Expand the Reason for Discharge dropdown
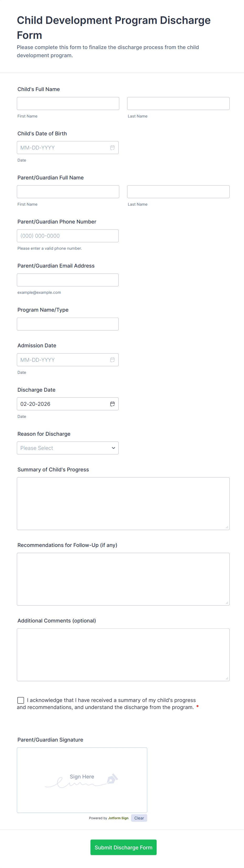The width and height of the screenshot is (244, 868). [68, 448]
